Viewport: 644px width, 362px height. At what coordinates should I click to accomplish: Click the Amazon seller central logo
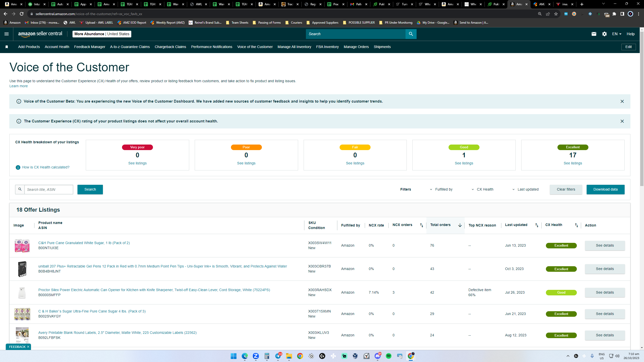[x=40, y=34]
